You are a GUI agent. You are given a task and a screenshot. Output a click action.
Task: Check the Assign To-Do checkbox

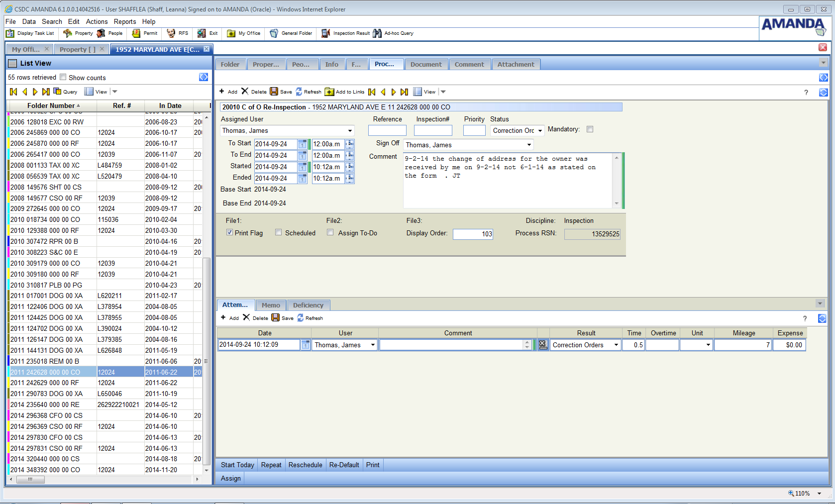[330, 232]
